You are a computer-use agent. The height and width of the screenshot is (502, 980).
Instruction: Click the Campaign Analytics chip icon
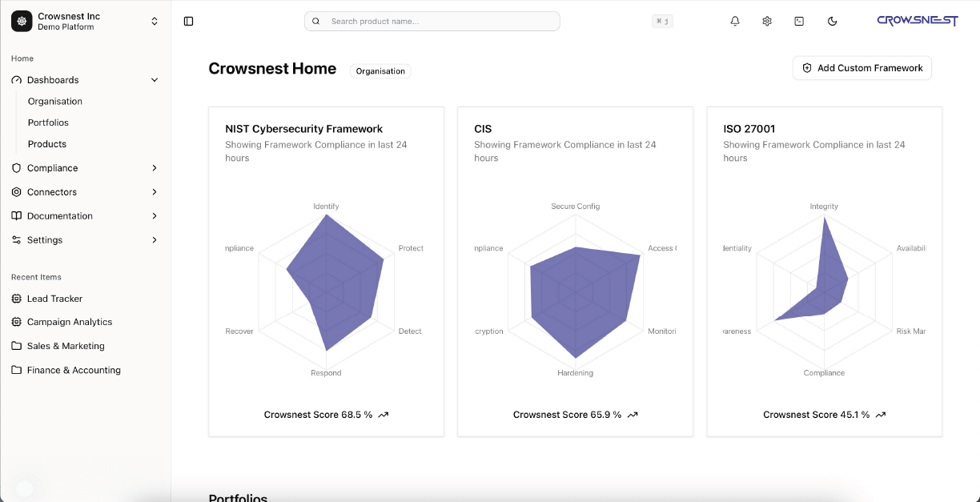[x=17, y=322]
